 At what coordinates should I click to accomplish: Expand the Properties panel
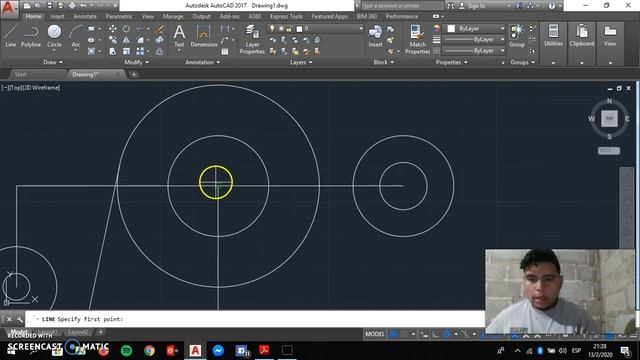[x=451, y=62]
